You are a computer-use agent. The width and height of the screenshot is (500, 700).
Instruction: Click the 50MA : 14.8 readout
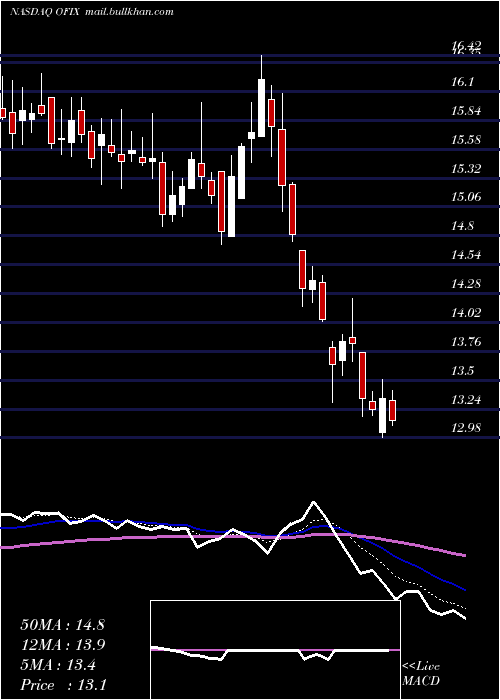(62, 625)
